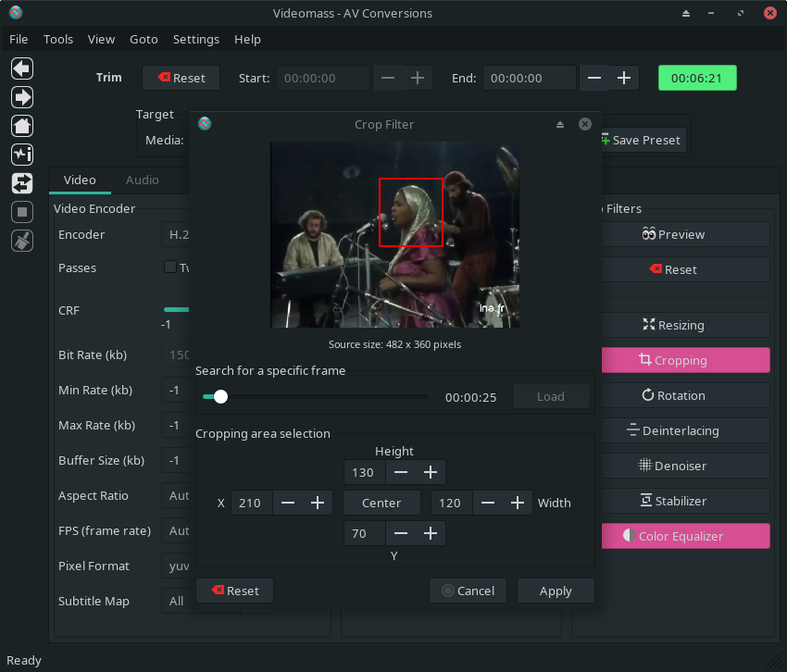The height and width of the screenshot is (672, 787).
Task: Click the CRF slider track
Action: [x=176, y=309]
